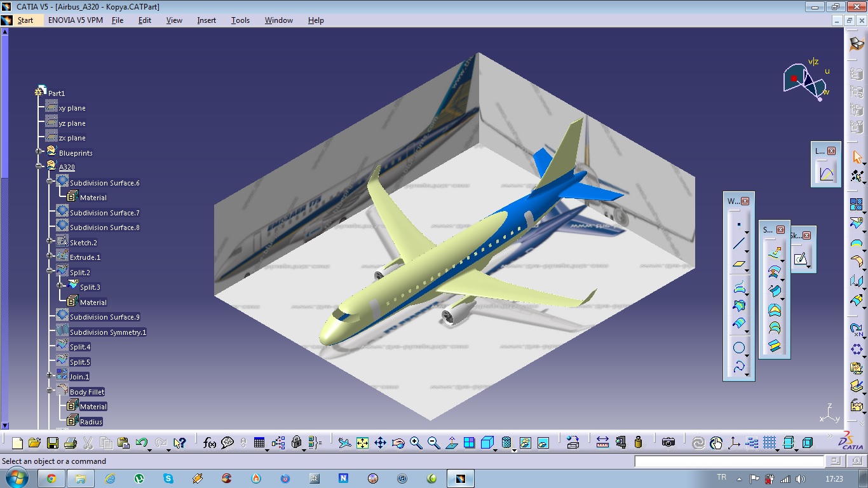The width and height of the screenshot is (868, 488).
Task: Click the Normal View icon
Action: [x=452, y=443]
